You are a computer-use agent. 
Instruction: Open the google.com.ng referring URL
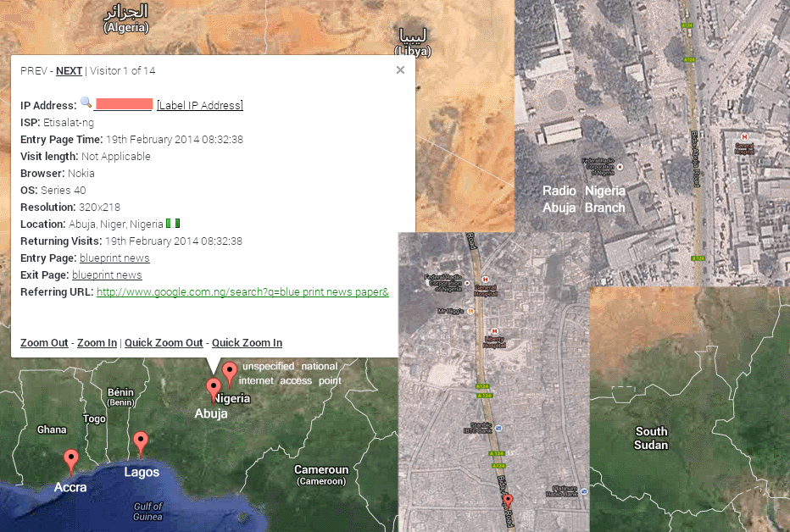[x=242, y=292]
